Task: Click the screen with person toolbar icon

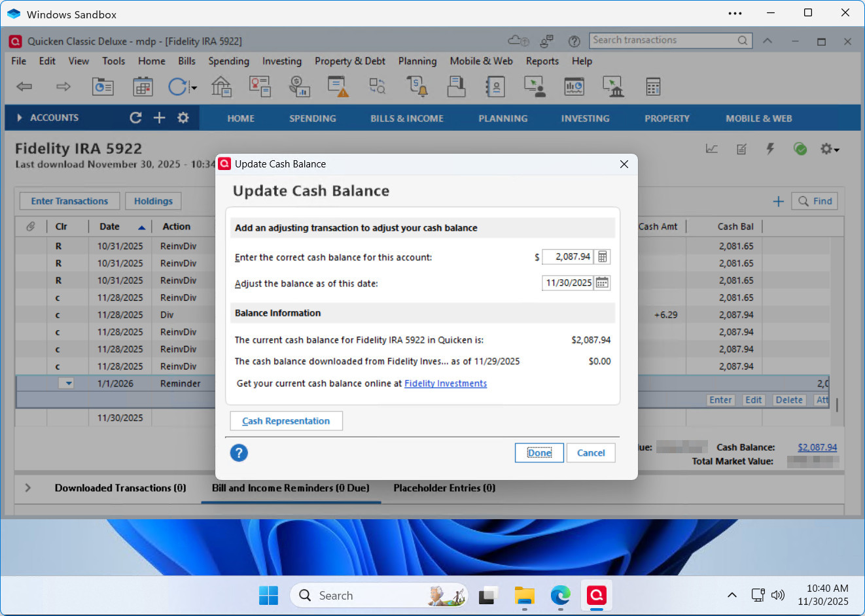Action: pos(535,86)
